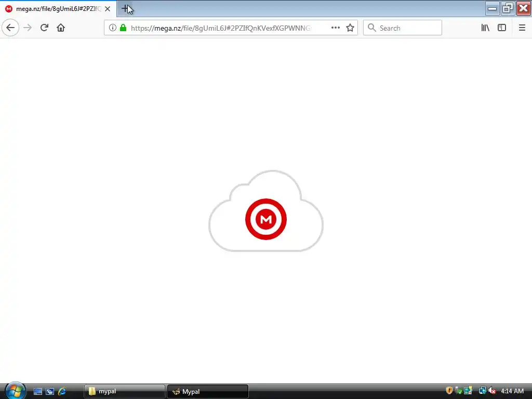Open the green check tray icon
Viewport: 532px width, 399px height.
coord(458,391)
